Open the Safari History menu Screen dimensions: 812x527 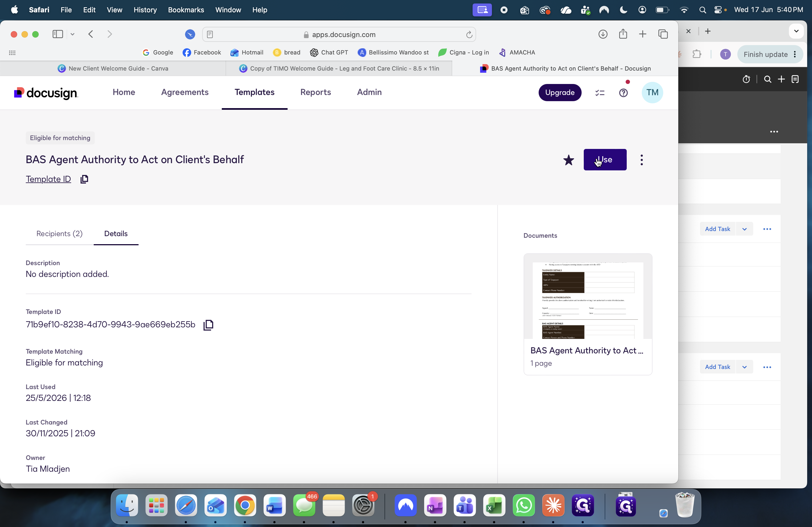(145, 10)
